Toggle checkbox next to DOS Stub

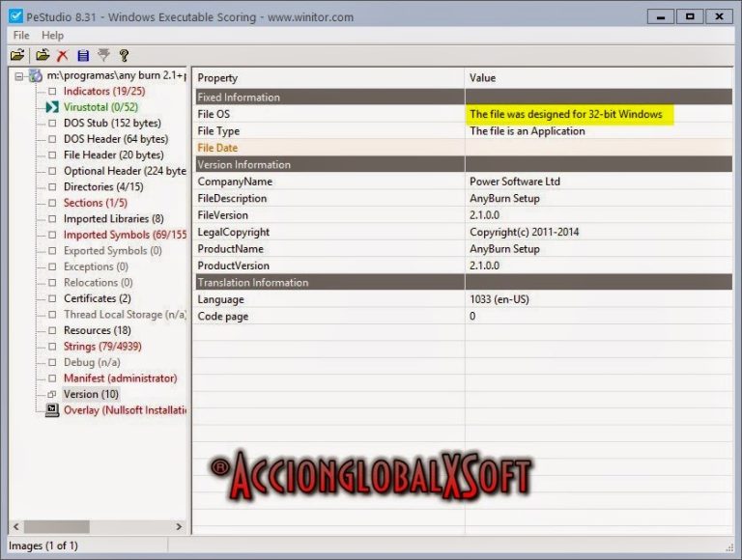52,123
